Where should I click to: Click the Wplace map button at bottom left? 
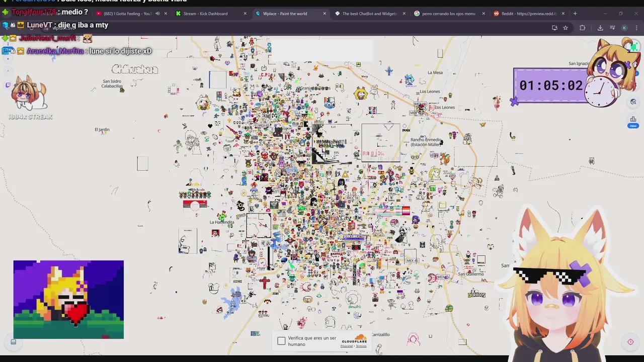[x=13, y=342]
